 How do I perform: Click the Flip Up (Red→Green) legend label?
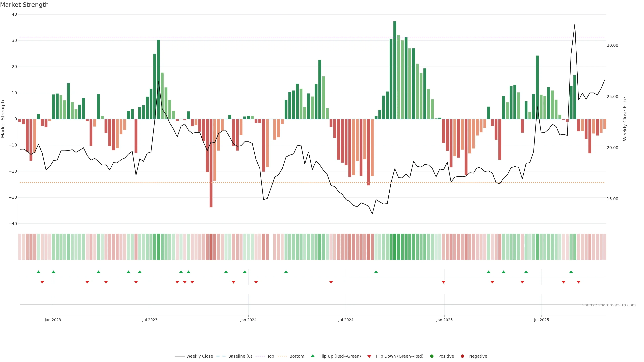[x=340, y=356]
